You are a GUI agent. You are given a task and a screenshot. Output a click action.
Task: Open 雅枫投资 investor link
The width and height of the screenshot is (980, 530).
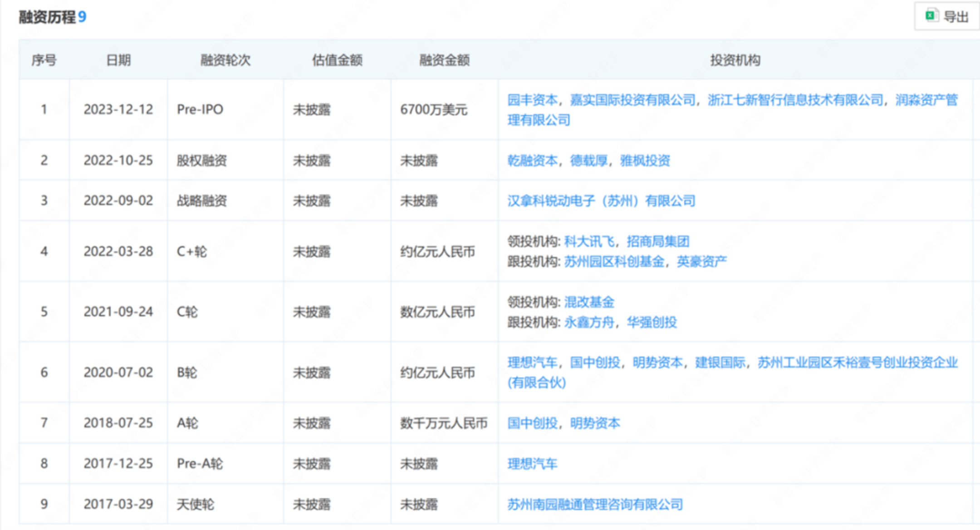(645, 160)
